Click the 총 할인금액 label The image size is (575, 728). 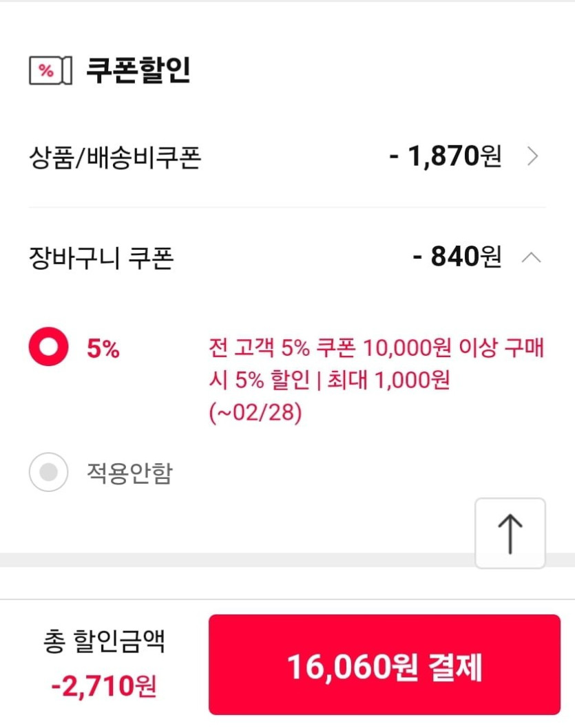(103, 643)
